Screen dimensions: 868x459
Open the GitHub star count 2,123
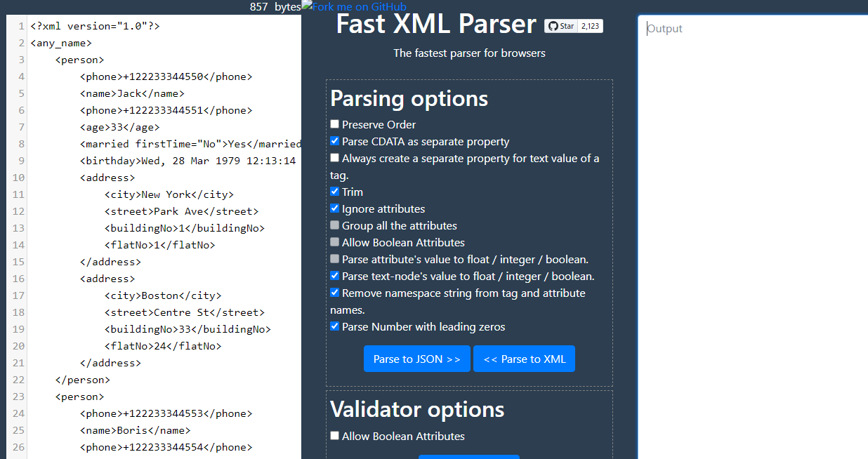(x=591, y=27)
